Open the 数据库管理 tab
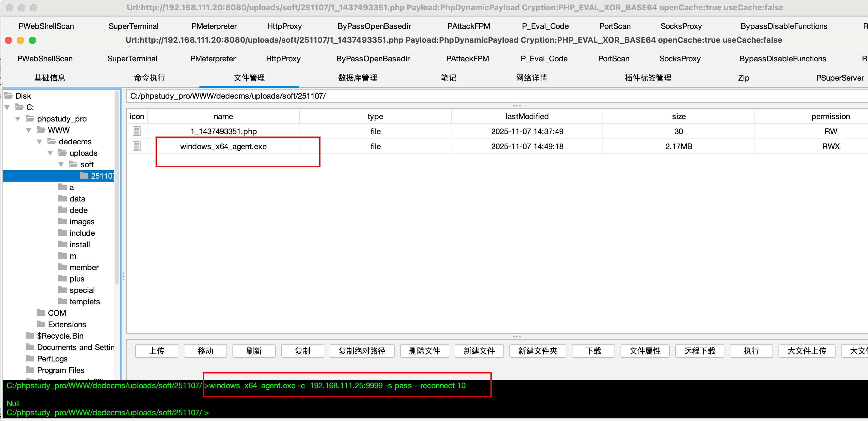Screen dimensions: 868x421 357,78
